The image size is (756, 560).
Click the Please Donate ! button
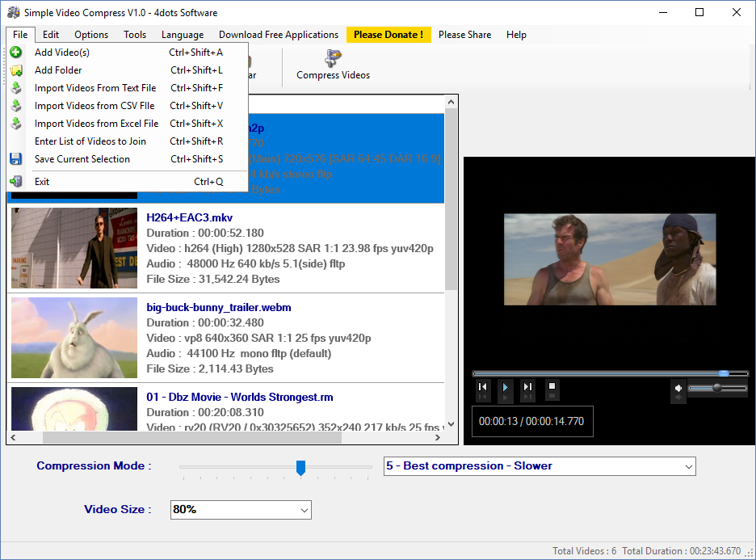click(388, 35)
